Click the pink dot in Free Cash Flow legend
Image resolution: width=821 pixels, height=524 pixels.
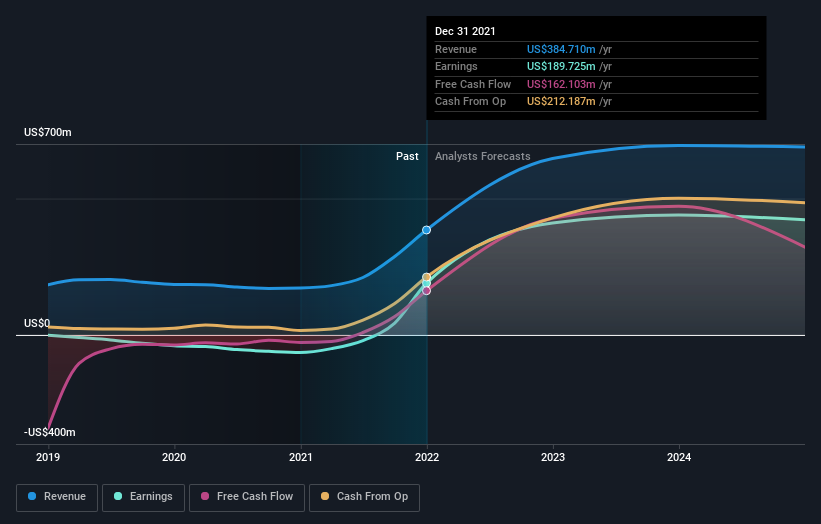tap(205, 496)
